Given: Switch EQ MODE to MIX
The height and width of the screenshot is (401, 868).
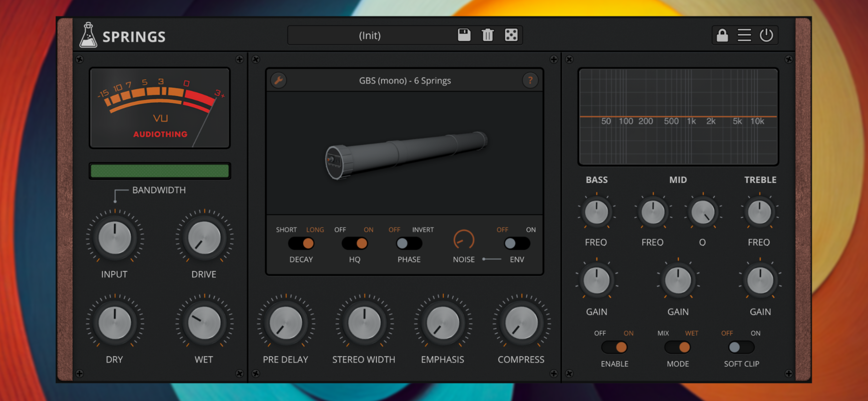Looking at the screenshot, I should coord(671,347).
